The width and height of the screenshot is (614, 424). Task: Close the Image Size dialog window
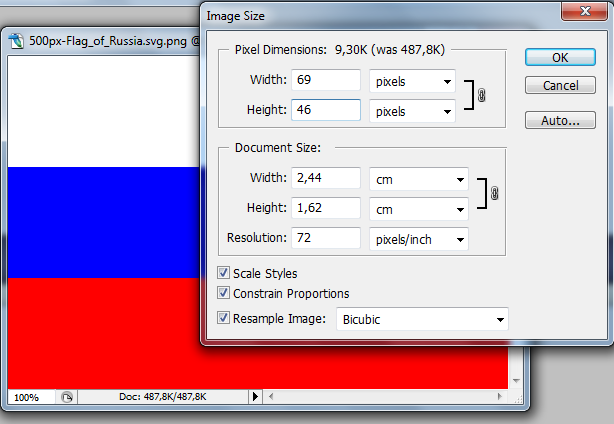(x=585, y=11)
